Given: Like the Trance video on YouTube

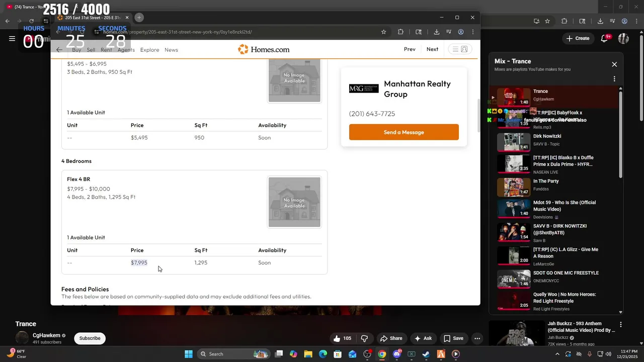Looking at the screenshot, I should tap(342, 338).
